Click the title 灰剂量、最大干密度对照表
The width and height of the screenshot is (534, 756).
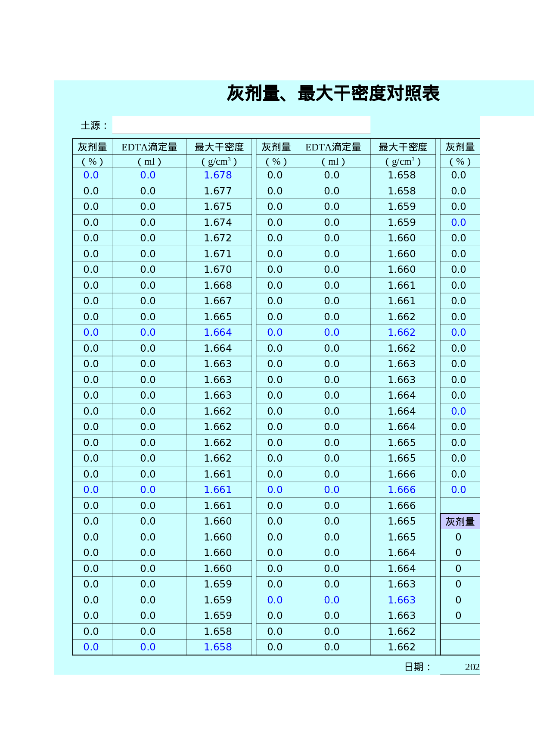[x=333, y=94]
